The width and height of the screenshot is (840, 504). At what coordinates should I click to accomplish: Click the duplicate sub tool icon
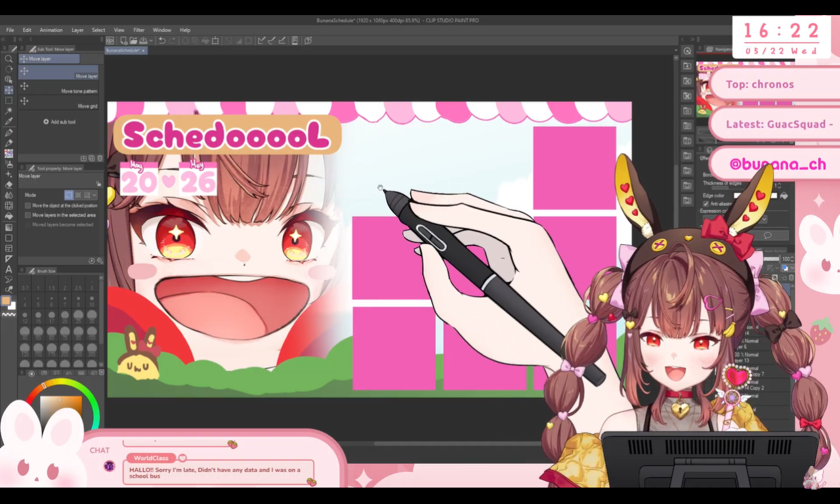91,158
